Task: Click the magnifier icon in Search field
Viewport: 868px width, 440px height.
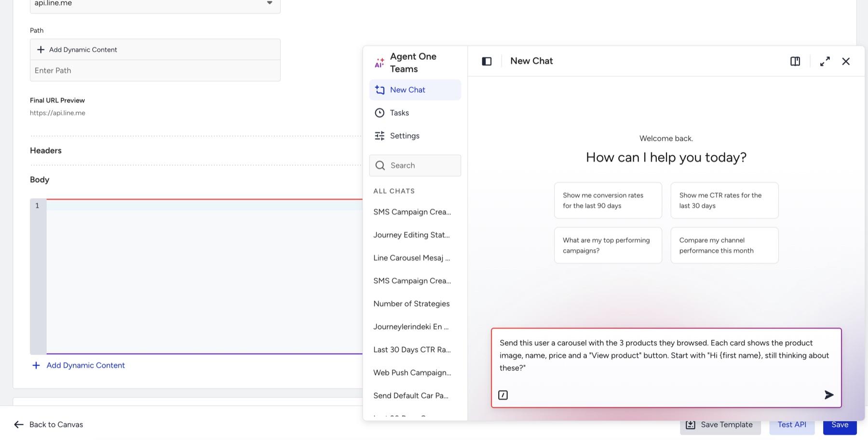Action: pyautogui.click(x=380, y=165)
